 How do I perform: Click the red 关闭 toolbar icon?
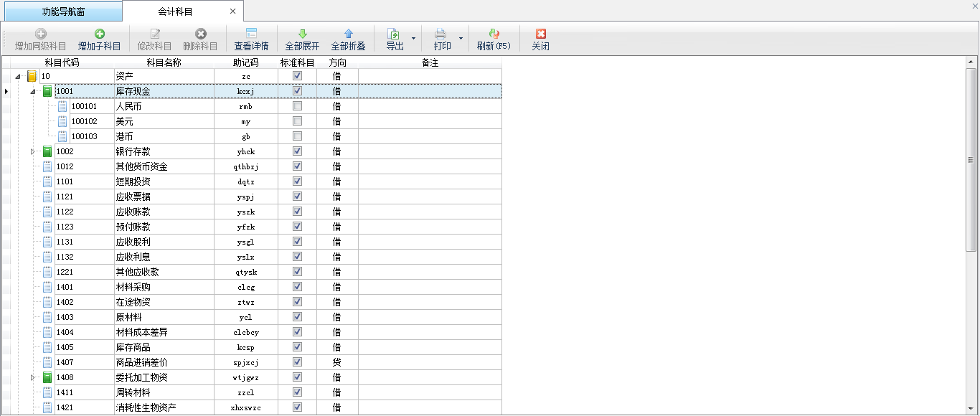[540, 34]
